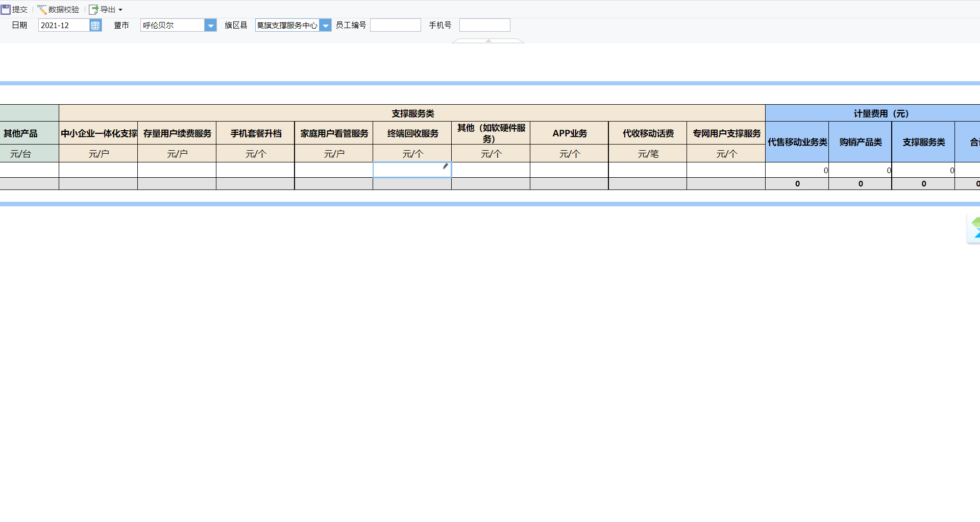Click the bold total 0 under 购销产品类

pyautogui.click(x=861, y=184)
